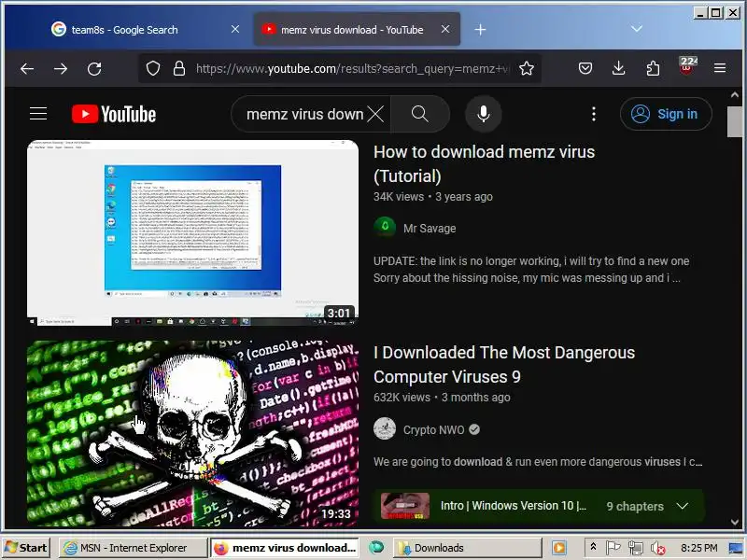
Task: Open the Firefox hamburger application menu
Action: point(720,68)
